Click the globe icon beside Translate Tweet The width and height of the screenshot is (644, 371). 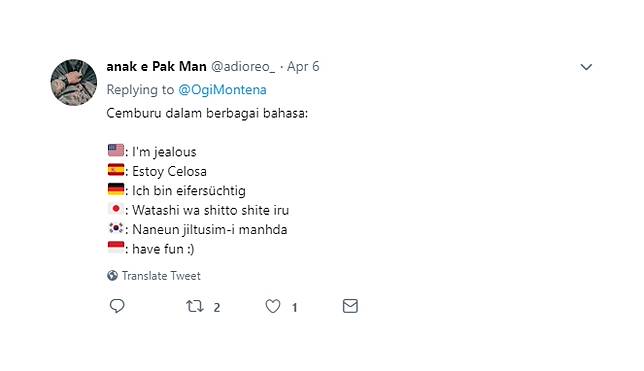pos(112,275)
